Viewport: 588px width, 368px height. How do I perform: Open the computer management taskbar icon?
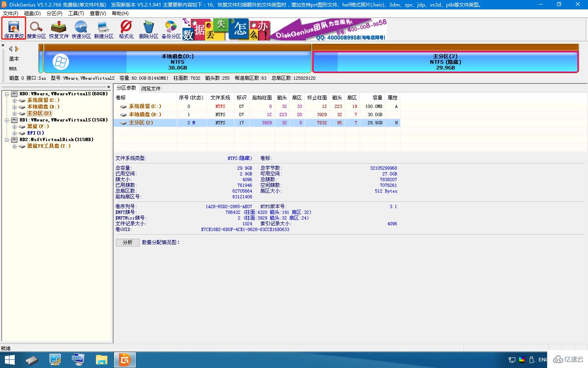(55, 360)
